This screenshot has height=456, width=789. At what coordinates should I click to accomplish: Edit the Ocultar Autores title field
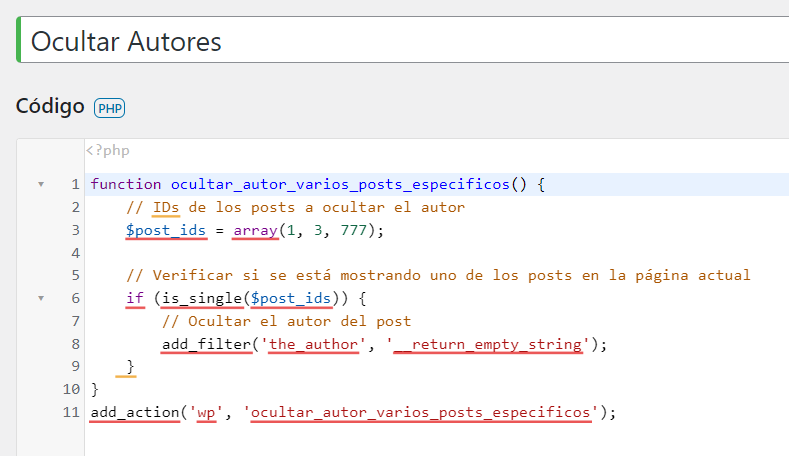pos(404,40)
